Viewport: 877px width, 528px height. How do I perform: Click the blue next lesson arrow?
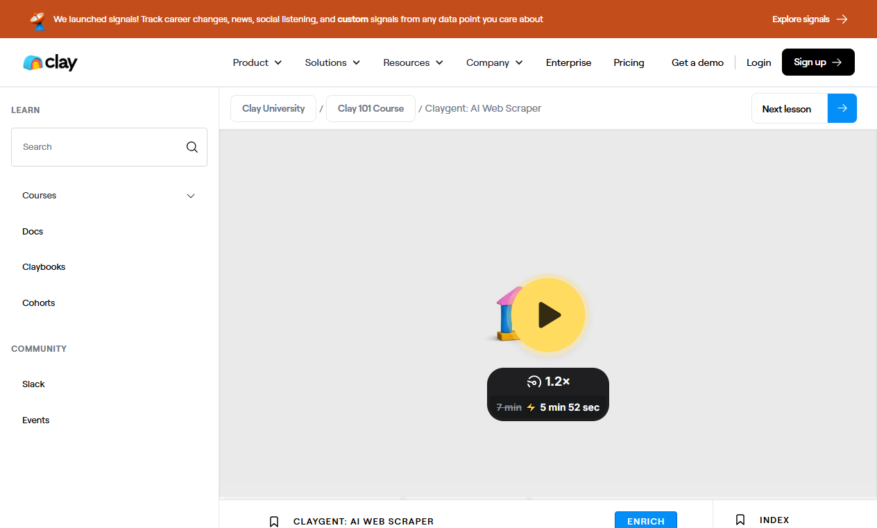pos(842,109)
